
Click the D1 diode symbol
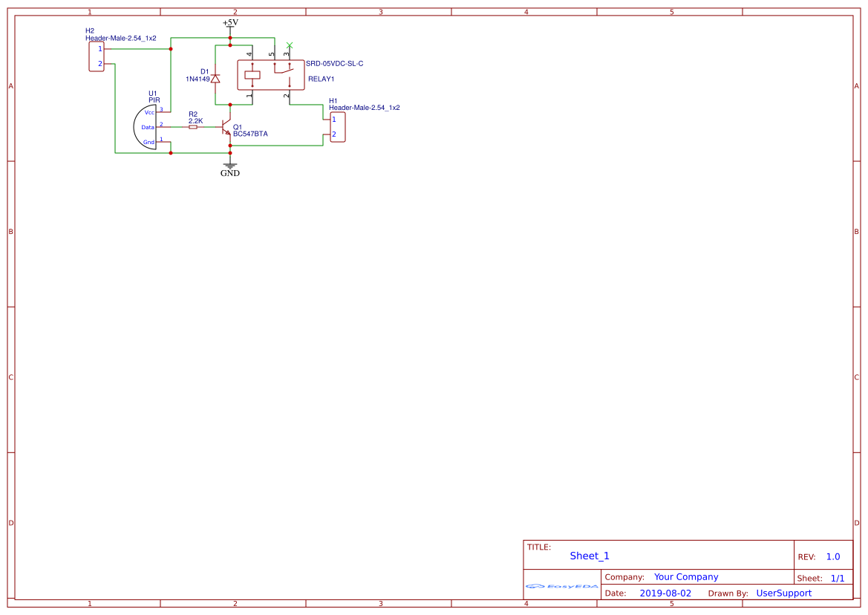point(215,79)
